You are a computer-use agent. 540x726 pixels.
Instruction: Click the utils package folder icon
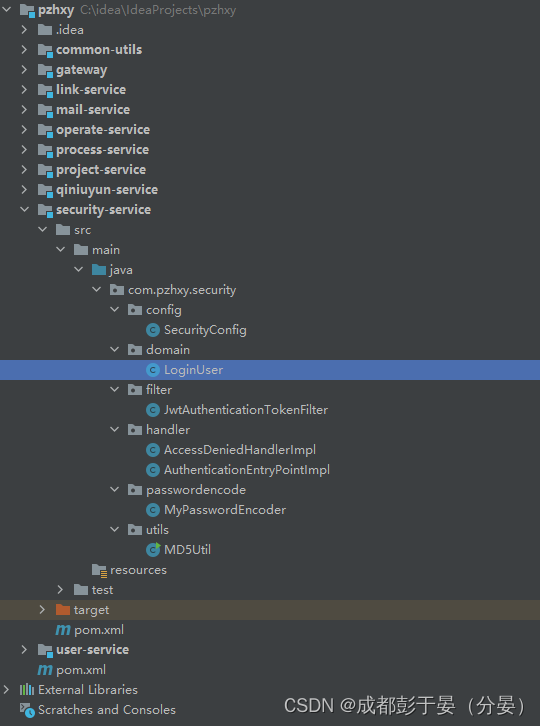[x=135, y=529]
